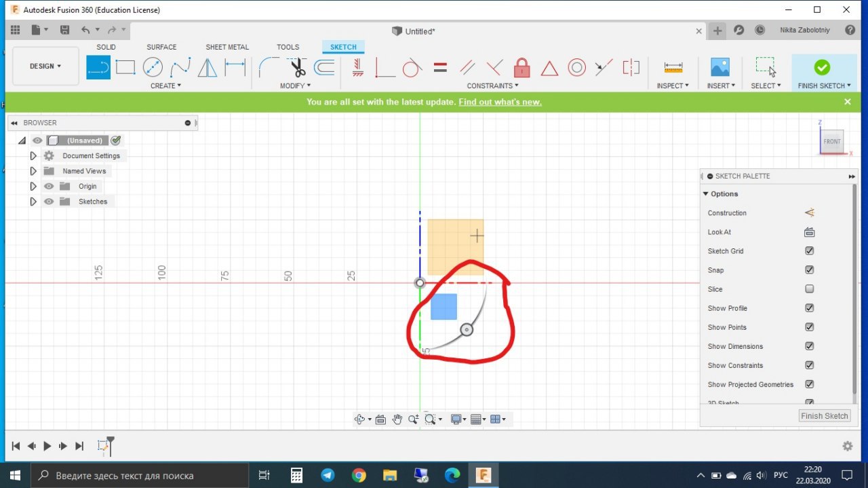Uncheck Show Projected Geometries checkbox
Viewport: 868px width, 488px height.
[809, 383]
